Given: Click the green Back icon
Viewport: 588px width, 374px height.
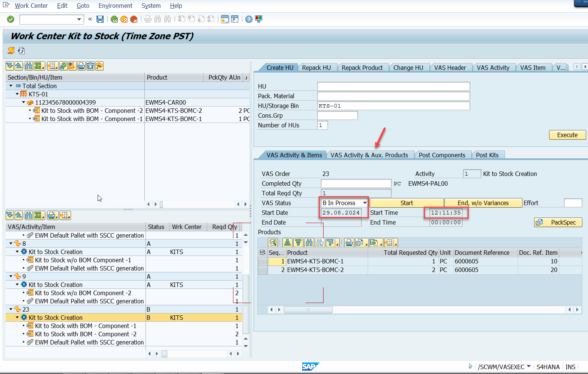Looking at the screenshot, I should coord(114,19).
